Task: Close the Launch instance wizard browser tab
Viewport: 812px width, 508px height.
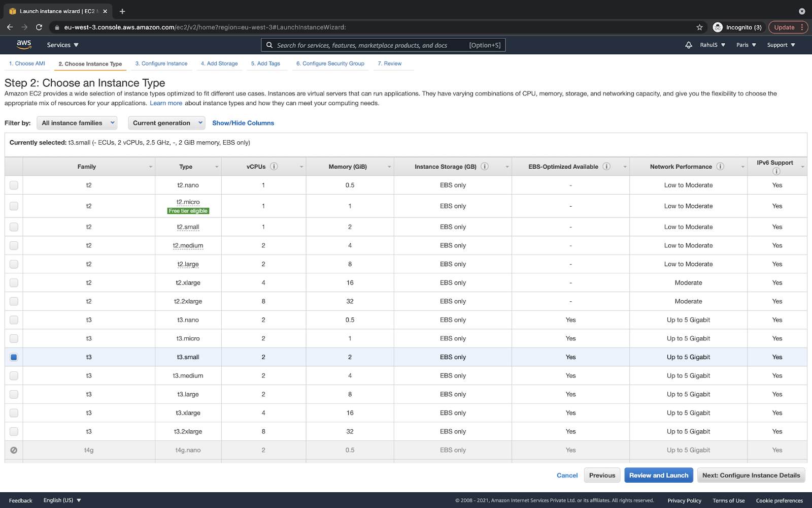Action: click(105, 11)
